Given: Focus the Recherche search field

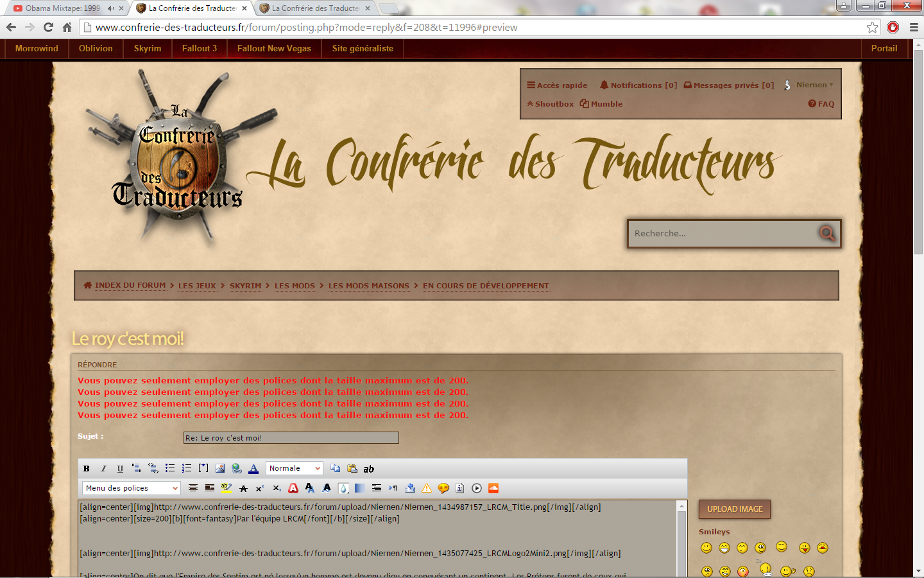Looking at the screenshot, I should point(722,234).
